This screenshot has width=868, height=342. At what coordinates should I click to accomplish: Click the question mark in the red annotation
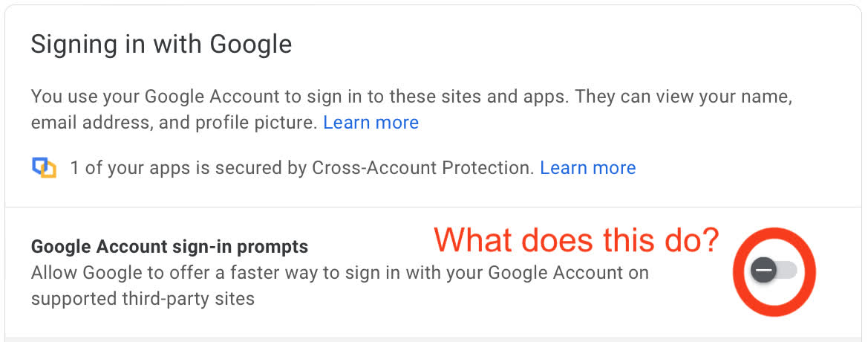pos(708,241)
